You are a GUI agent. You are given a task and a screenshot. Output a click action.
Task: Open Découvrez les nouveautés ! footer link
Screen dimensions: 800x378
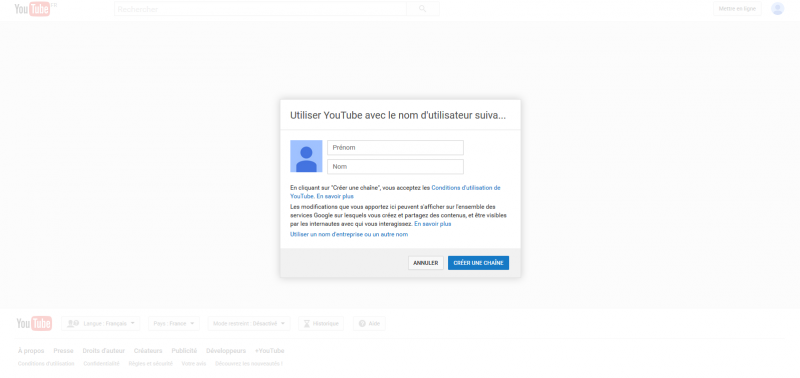pyautogui.click(x=249, y=364)
